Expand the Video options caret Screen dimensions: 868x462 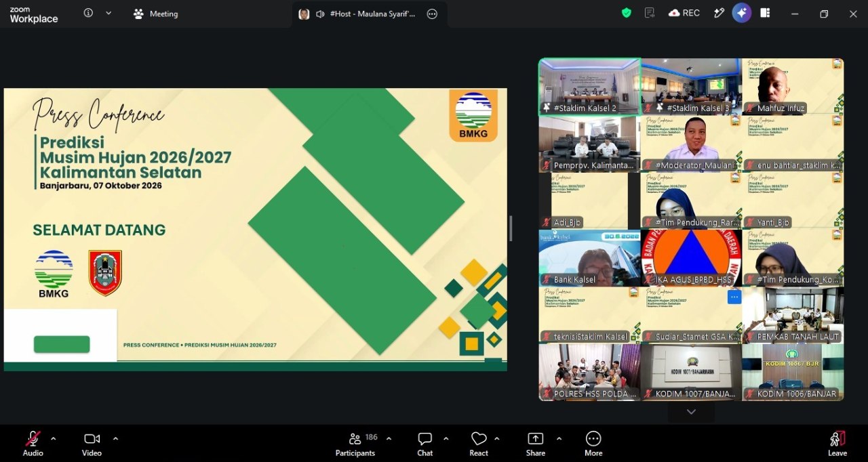click(115, 438)
